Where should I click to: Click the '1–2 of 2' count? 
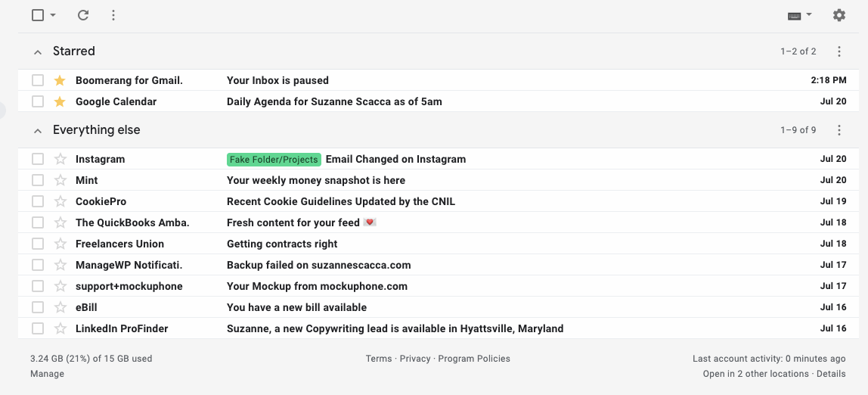(x=798, y=51)
